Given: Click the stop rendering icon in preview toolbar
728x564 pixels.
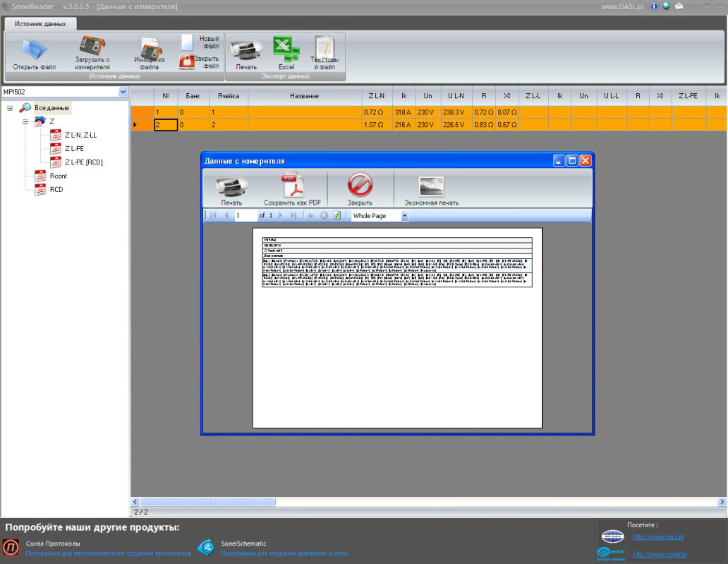Looking at the screenshot, I should [324, 215].
